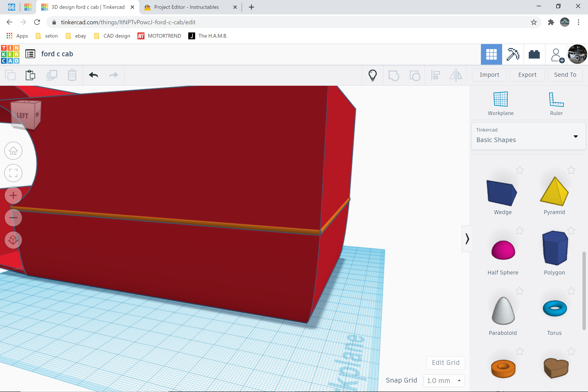Open a new browser tab
This screenshot has height=392, width=588.
(x=251, y=7)
